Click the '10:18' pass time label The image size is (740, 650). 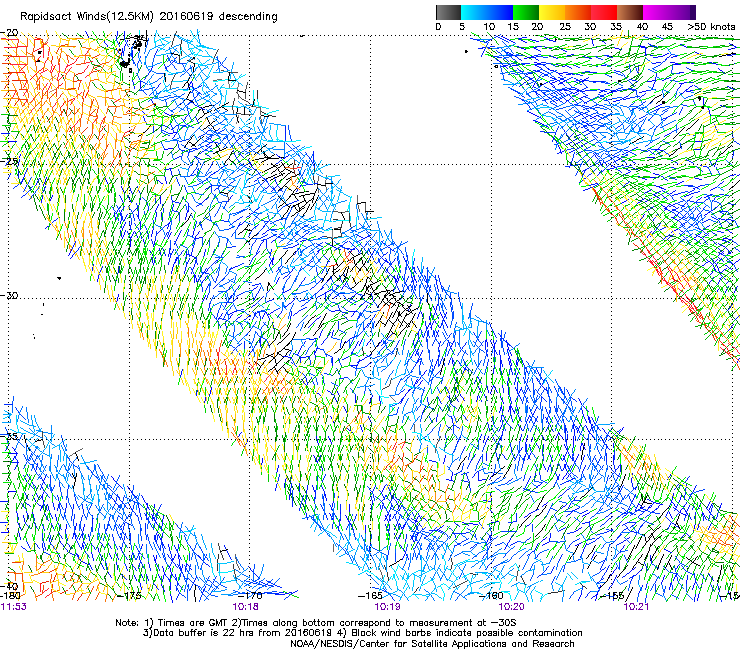pyautogui.click(x=245, y=607)
